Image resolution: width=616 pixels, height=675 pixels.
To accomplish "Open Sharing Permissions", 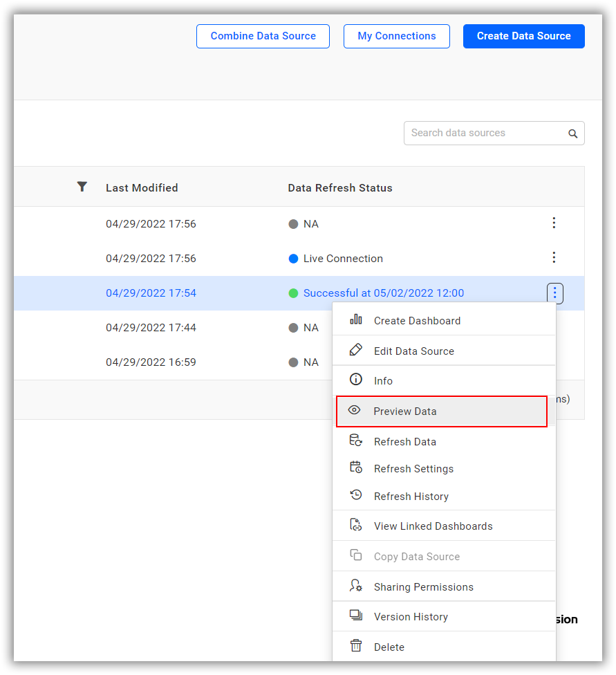I will (x=444, y=586).
